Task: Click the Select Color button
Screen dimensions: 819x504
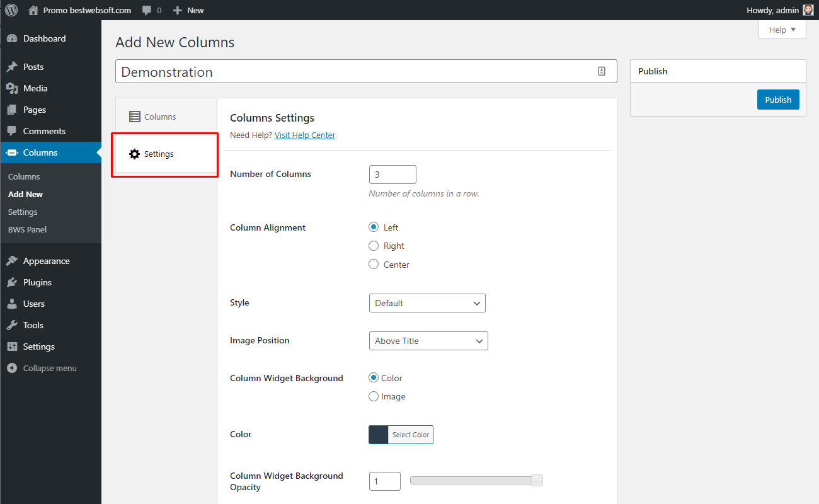Action: (x=411, y=435)
